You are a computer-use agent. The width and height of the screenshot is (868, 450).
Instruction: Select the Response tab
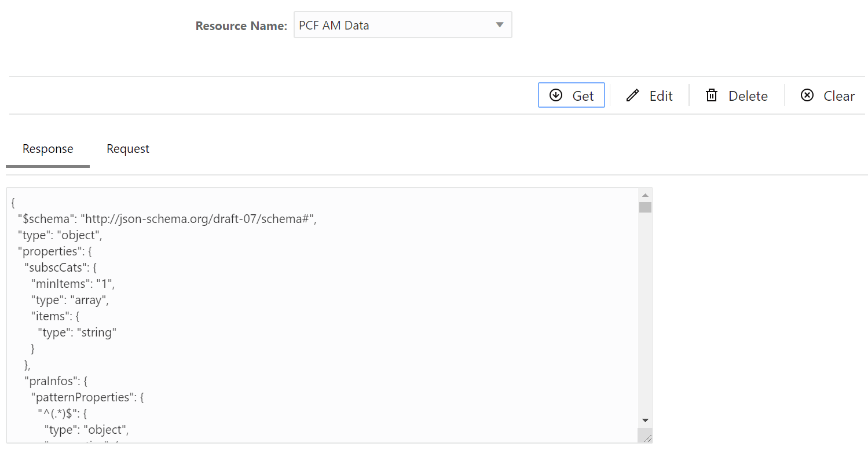tap(47, 149)
